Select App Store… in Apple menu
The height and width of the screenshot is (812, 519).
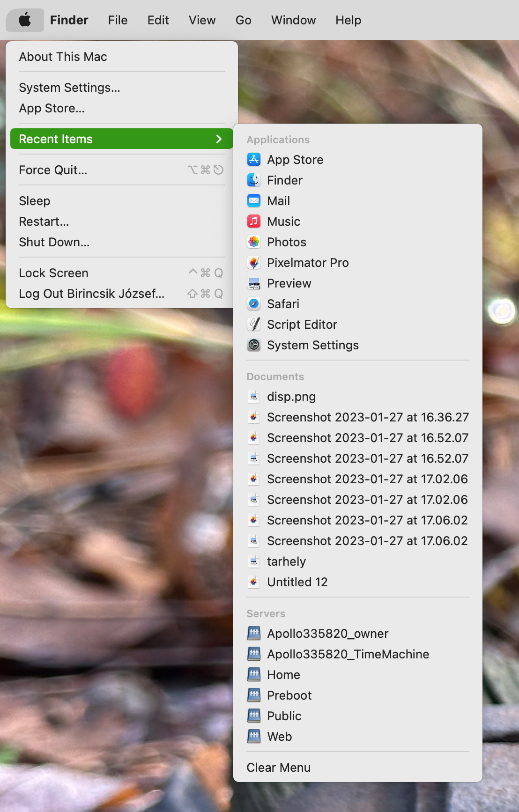[x=122, y=108]
